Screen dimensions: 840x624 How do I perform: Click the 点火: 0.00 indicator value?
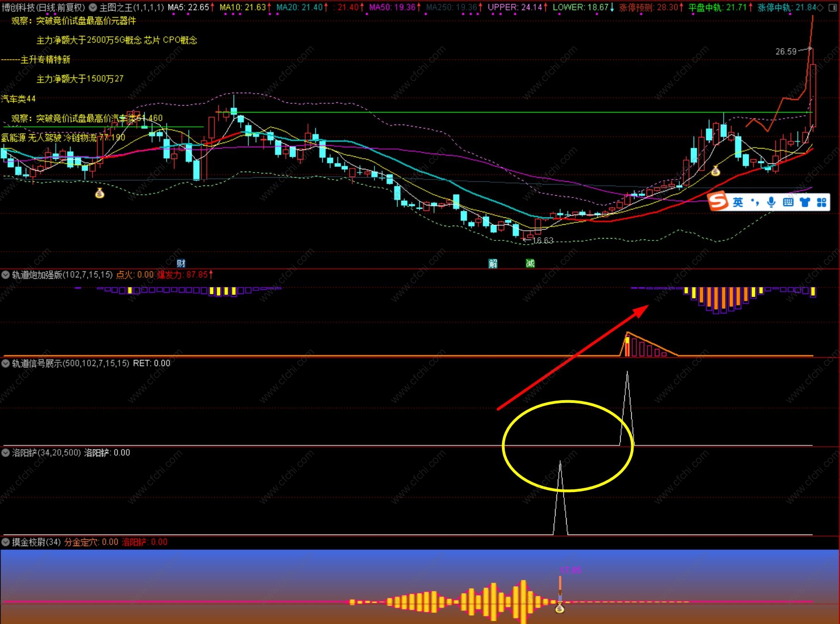134,275
